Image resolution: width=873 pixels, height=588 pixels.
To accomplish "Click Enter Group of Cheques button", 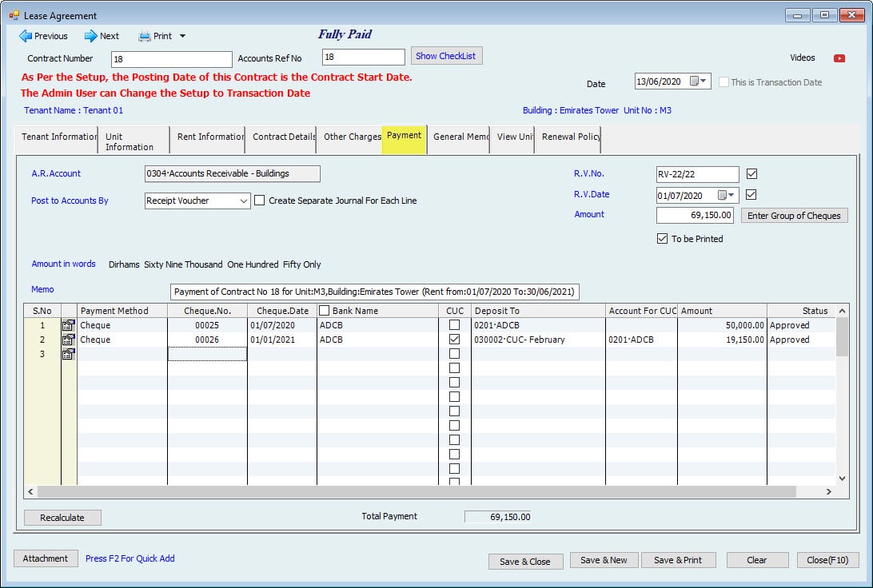I will coord(794,216).
